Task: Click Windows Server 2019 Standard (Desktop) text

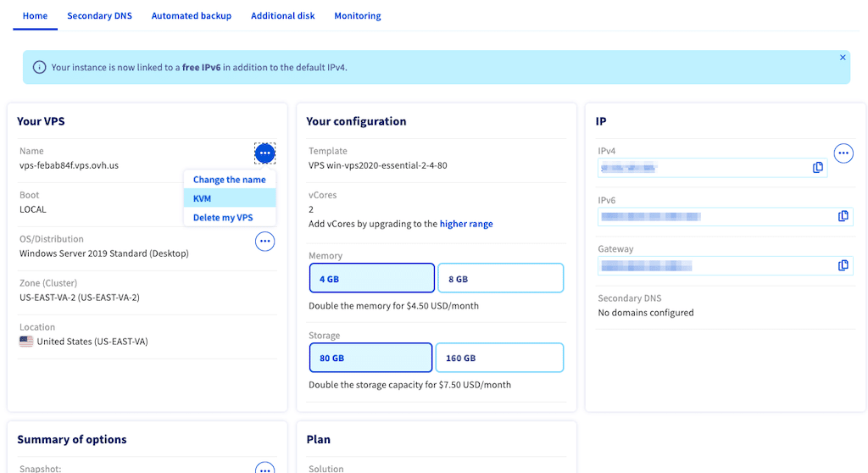Action: point(104,253)
